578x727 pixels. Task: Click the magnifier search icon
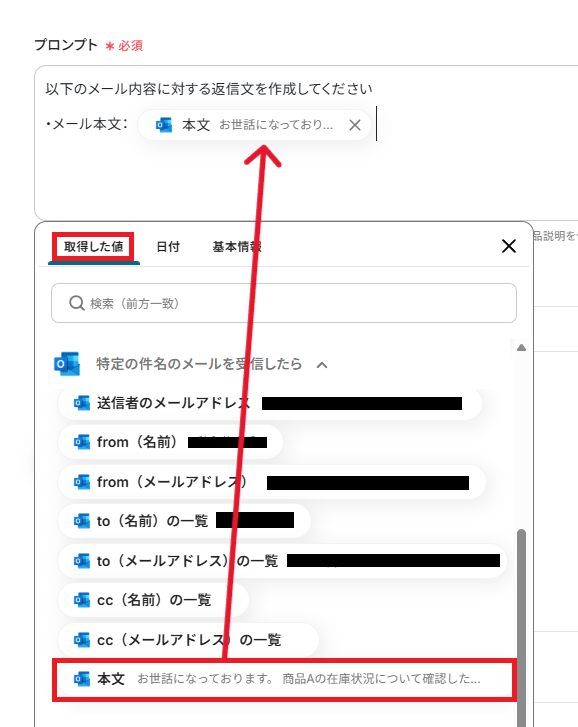point(76,303)
